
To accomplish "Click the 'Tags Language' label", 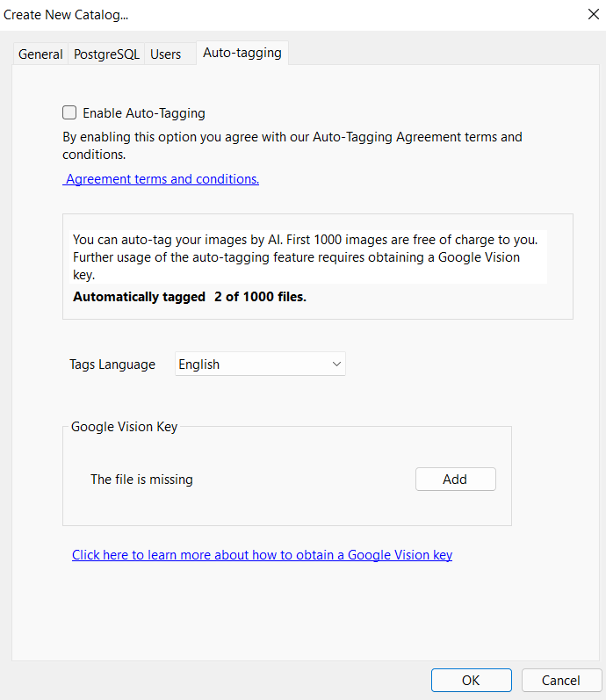I will point(112,364).
